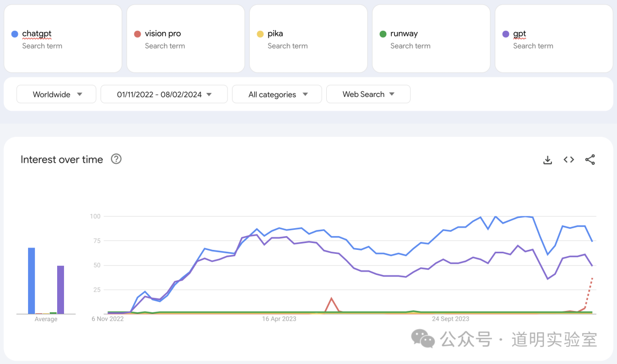Open the Worldwide region dropdown
Image resolution: width=617 pixels, height=364 pixels.
(x=57, y=94)
